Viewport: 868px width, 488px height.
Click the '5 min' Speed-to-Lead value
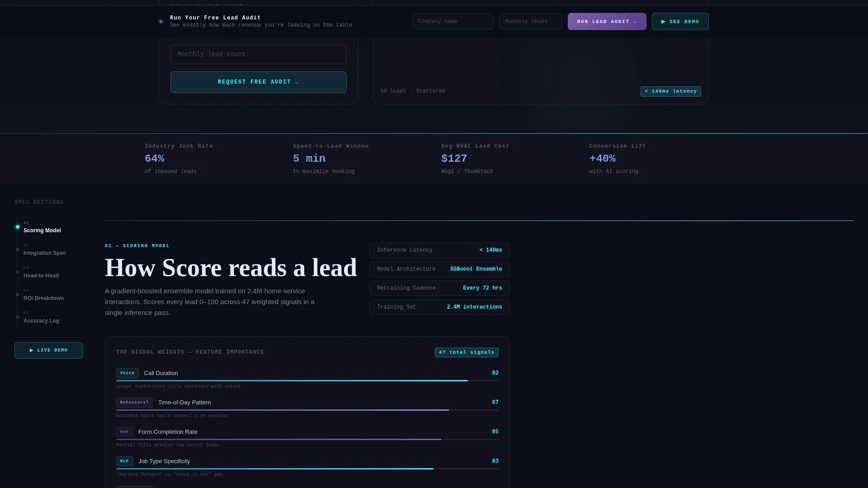309,159
